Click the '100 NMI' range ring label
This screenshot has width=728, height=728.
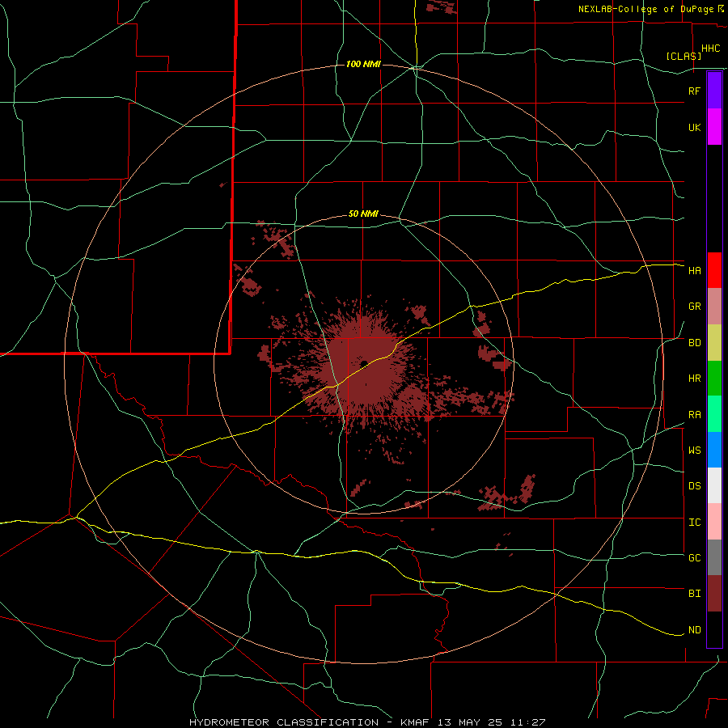(x=363, y=64)
